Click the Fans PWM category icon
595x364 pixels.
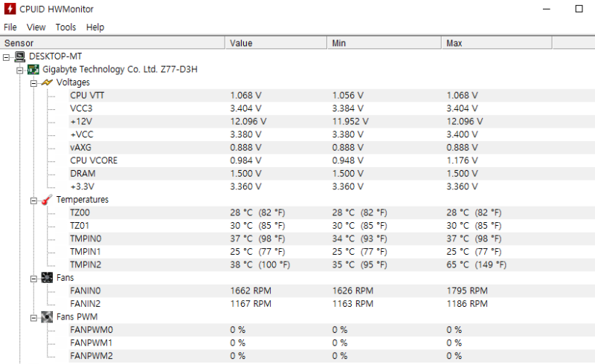point(47,317)
